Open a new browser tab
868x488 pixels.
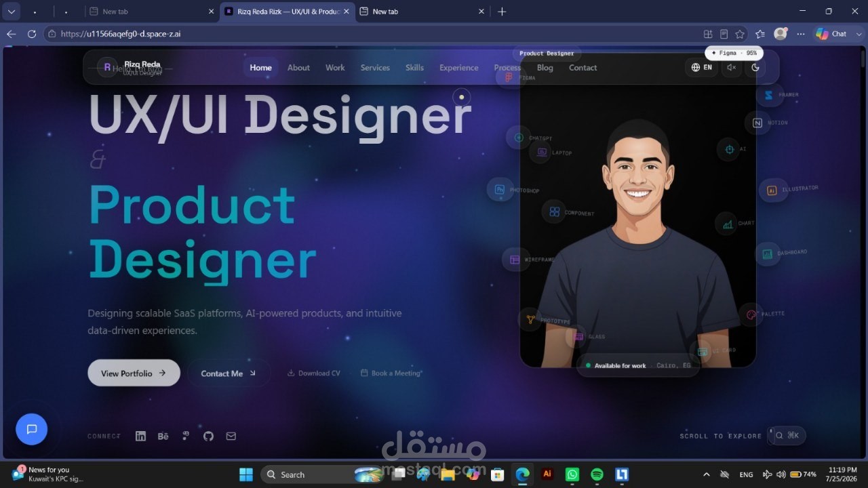[x=502, y=12]
